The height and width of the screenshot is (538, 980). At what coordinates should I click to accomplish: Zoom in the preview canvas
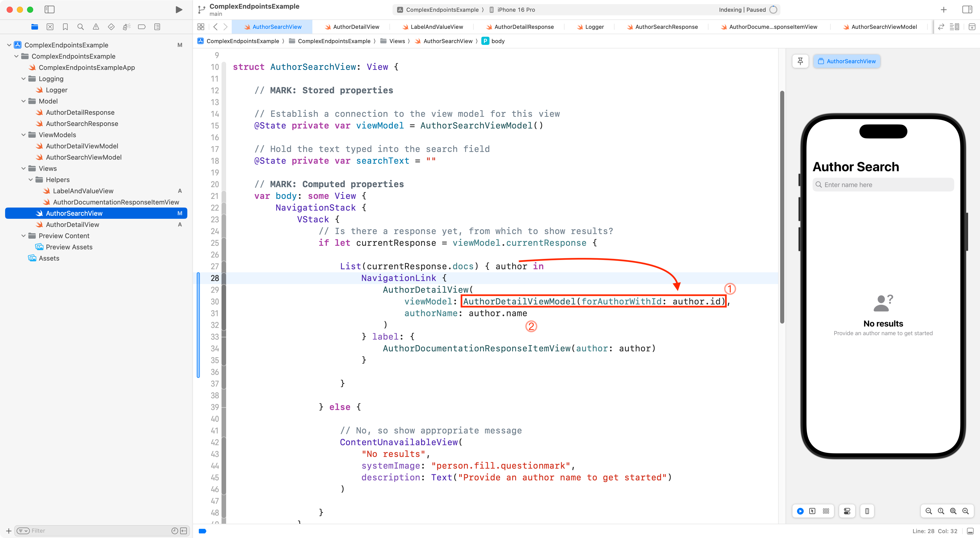point(965,511)
